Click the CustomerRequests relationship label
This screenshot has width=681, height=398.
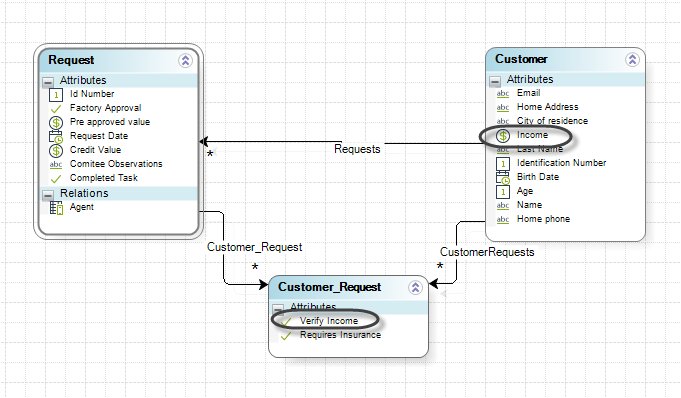[487, 252]
